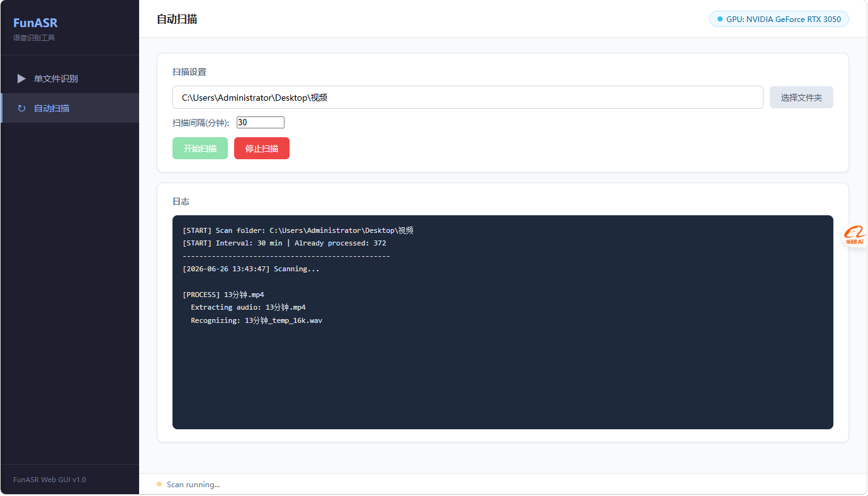
Task: Select the 自动扫描 sidebar item
Action: pos(70,108)
